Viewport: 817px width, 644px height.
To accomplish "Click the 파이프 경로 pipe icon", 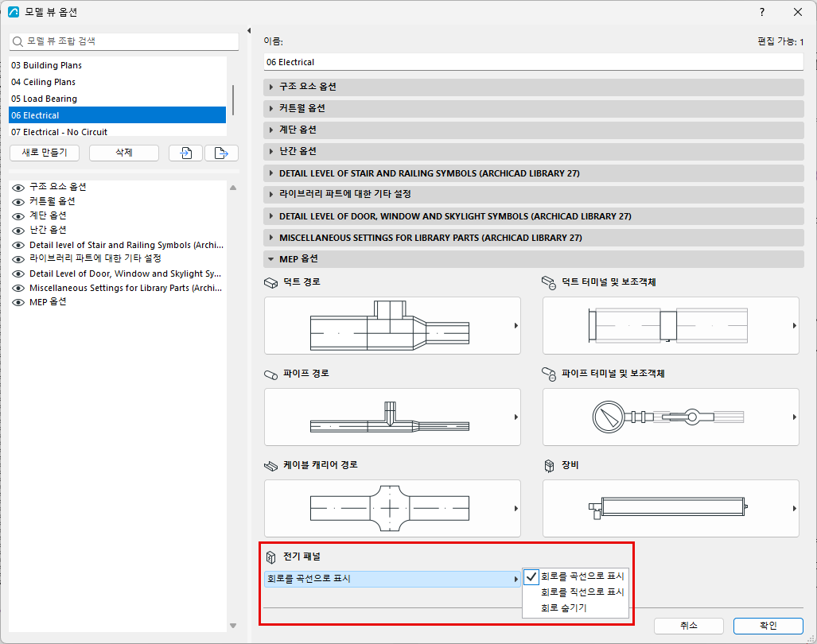I will click(x=271, y=374).
